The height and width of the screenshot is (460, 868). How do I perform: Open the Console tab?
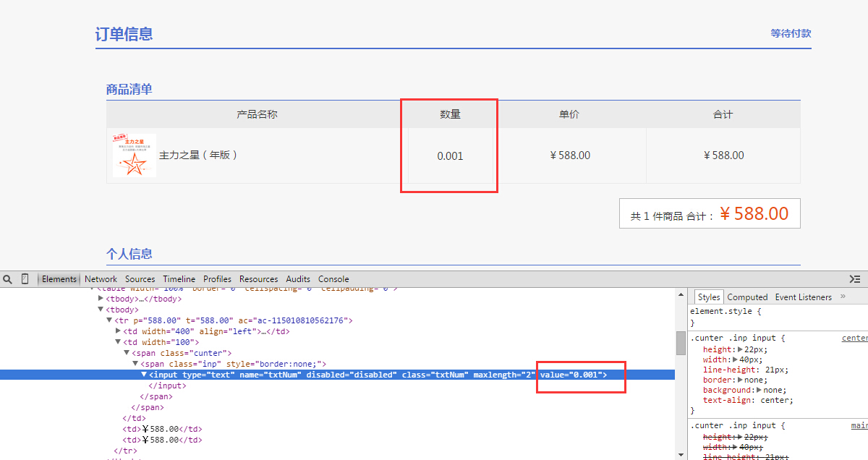pos(333,279)
